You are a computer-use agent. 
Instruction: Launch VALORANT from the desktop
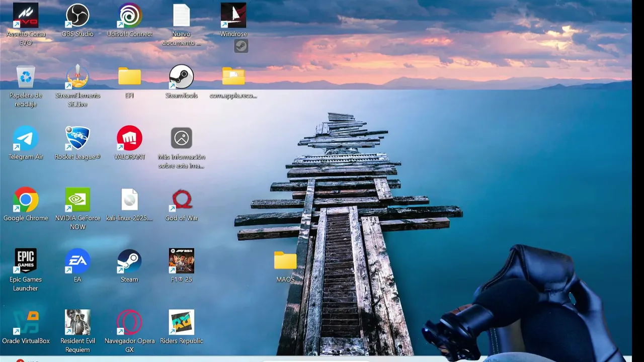pos(129,138)
